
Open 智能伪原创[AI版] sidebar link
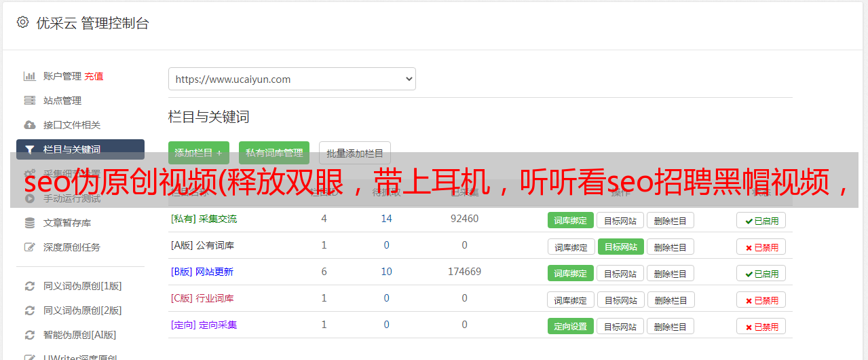pyautogui.click(x=80, y=335)
